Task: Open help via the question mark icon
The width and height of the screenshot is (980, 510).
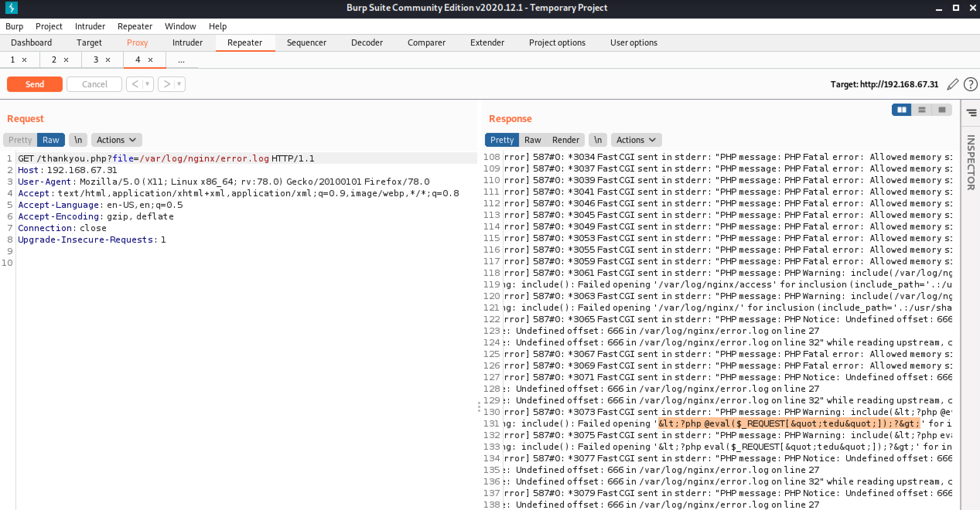Action: (970, 84)
